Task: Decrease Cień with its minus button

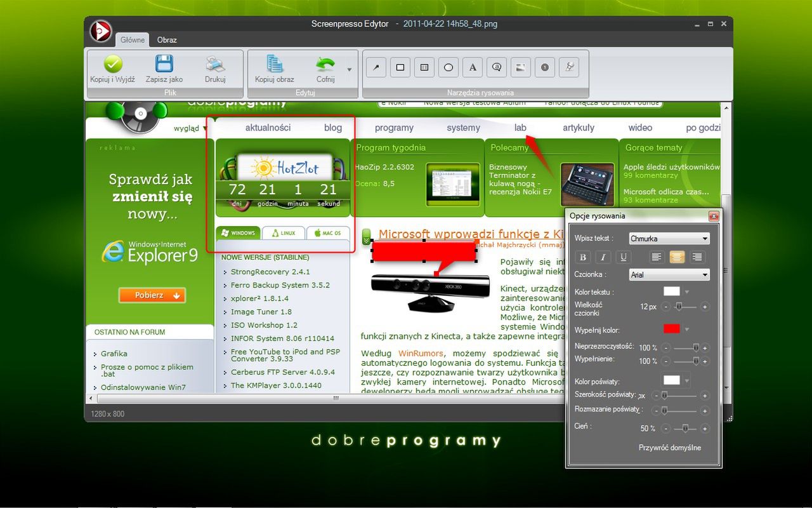Action: (665, 429)
